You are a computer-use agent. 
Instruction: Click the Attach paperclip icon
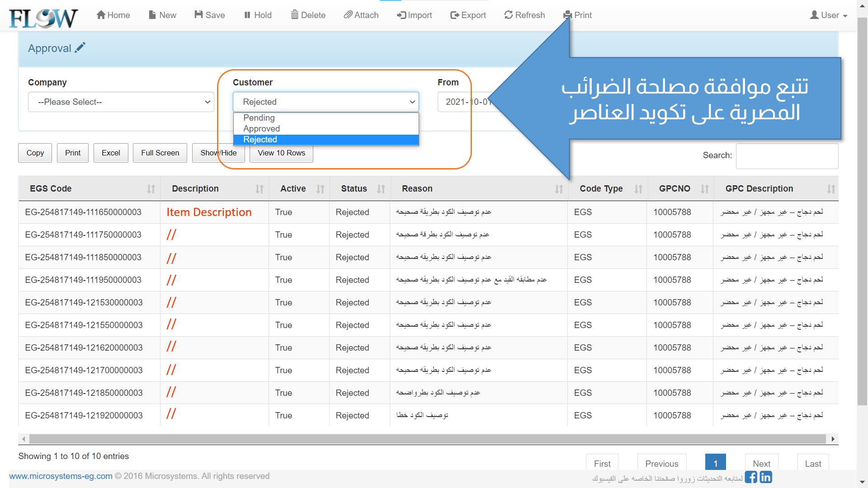click(348, 15)
